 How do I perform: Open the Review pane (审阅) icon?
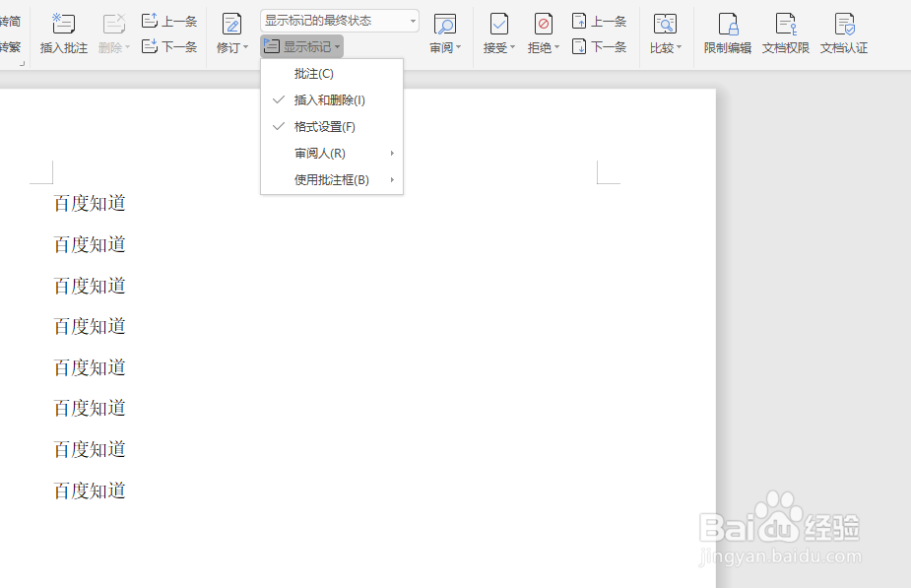445,24
